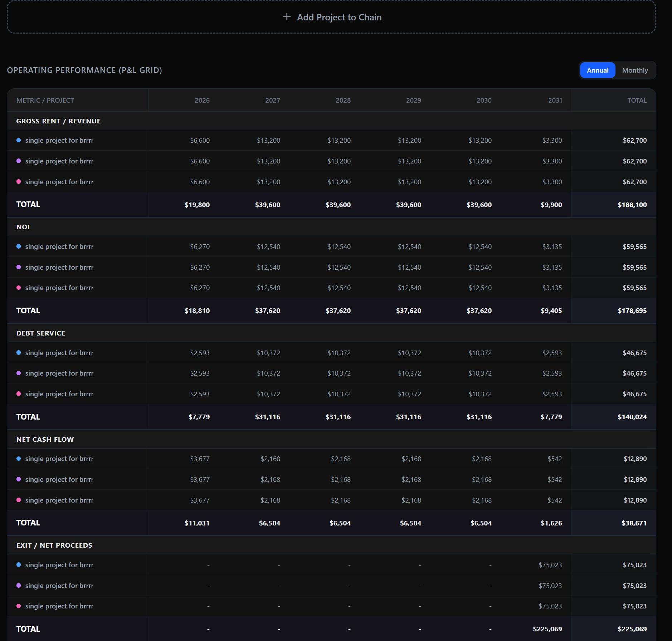Click the $140,024 debt service grand total

click(x=632, y=417)
